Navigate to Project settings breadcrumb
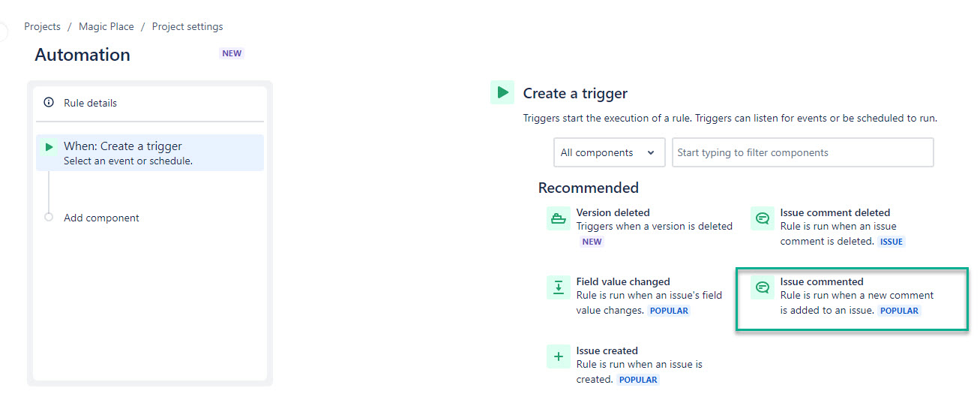 [187, 26]
